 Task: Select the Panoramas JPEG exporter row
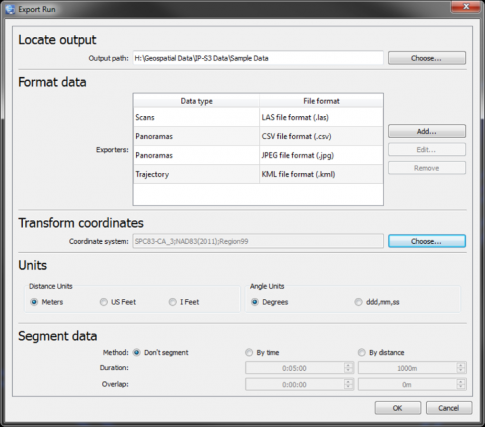click(x=258, y=155)
